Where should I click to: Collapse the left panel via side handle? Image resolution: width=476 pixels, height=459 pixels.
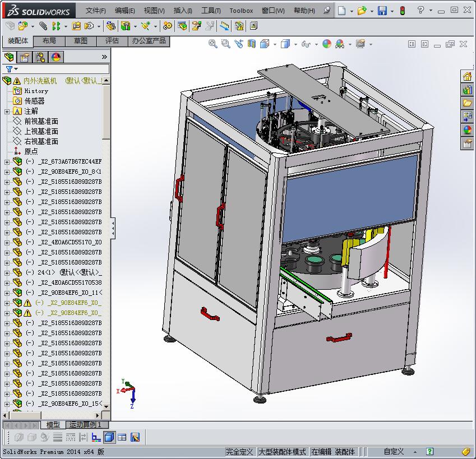coord(113,228)
